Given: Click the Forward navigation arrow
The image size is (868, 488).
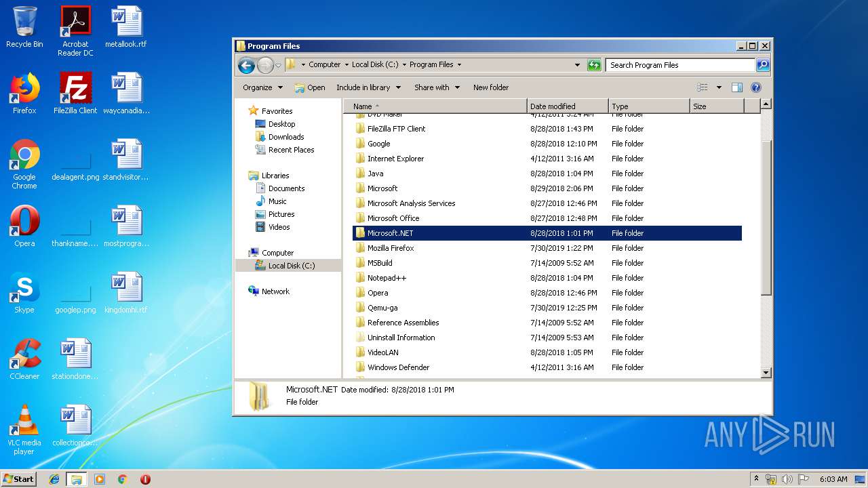Looking at the screenshot, I should [265, 65].
